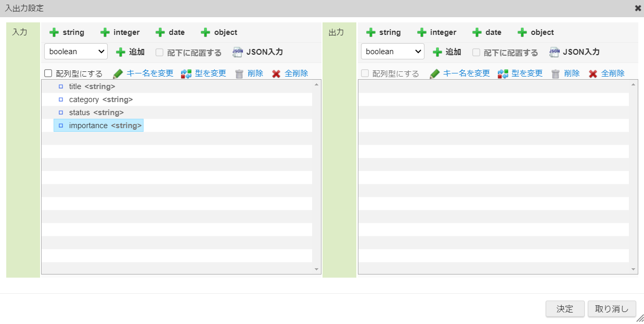Click input list scrollbar down arrow
The height and width of the screenshot is (324, 644).
click(317, 269)
